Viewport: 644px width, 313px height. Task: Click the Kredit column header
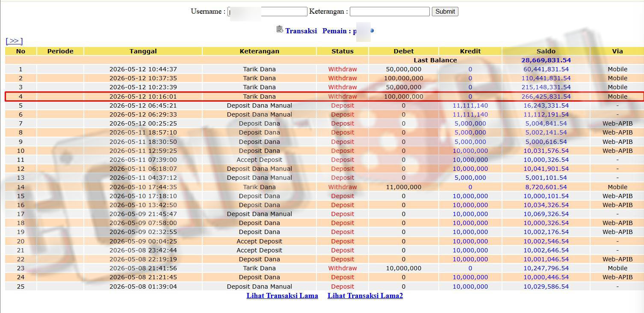click(470, 51)
